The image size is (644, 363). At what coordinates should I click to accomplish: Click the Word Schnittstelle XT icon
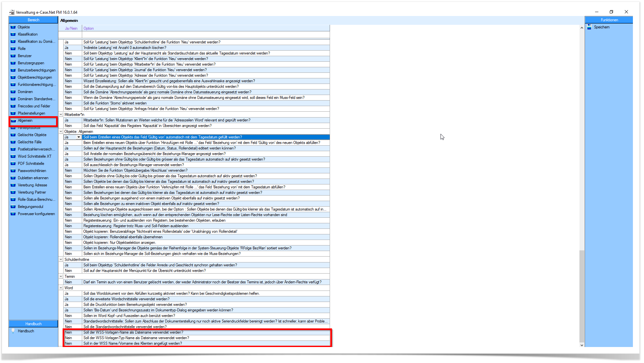point(13,156)
